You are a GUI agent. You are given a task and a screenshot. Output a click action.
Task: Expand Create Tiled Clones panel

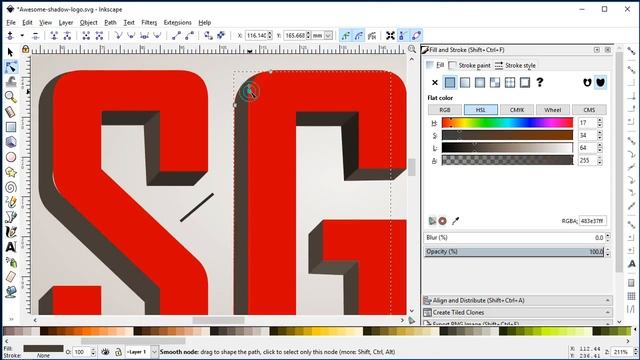click(x=518, y=312)
